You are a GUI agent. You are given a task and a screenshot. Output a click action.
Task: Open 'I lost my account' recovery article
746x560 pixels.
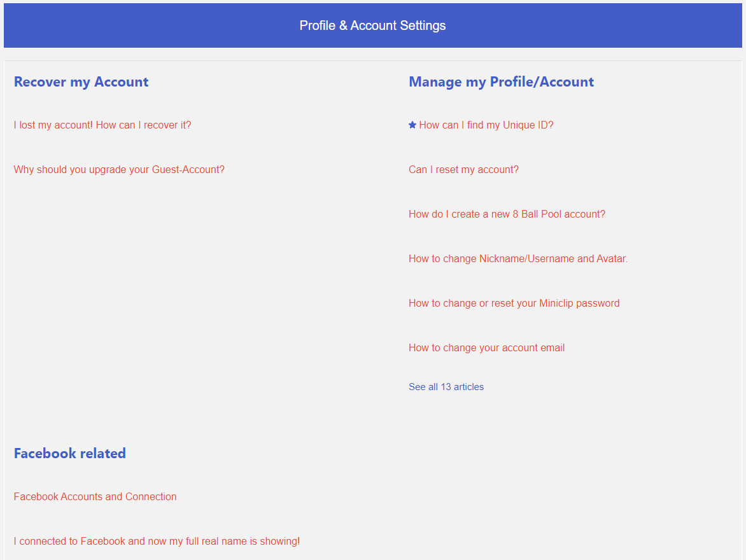102,125
